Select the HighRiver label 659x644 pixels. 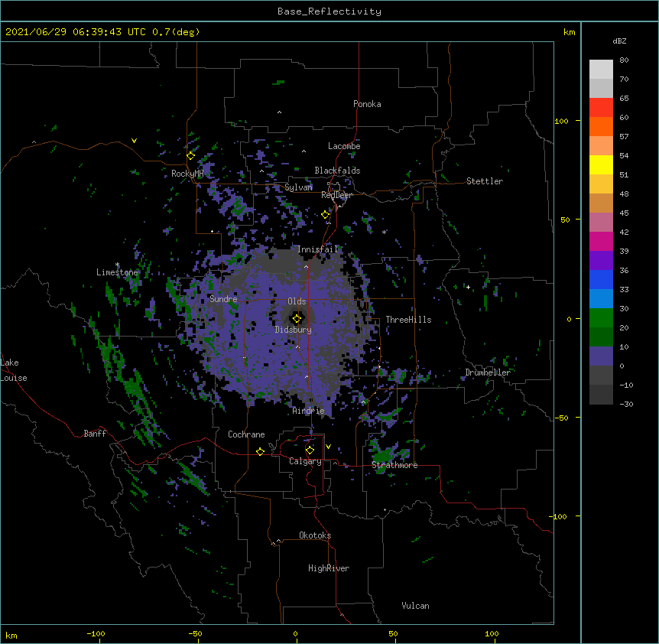[329, 568]
